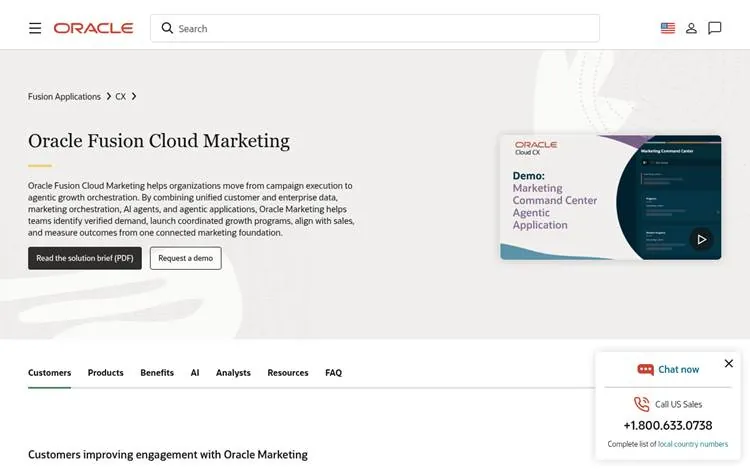Select the Customers tab
The width and height of the screenshot is (750, 469).
[x=49, y=372]
